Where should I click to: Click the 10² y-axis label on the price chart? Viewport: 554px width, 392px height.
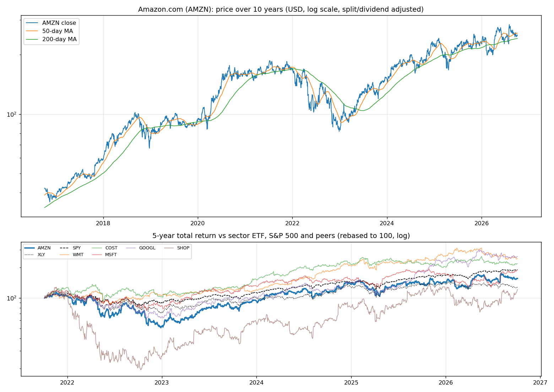tap(12, 114)
